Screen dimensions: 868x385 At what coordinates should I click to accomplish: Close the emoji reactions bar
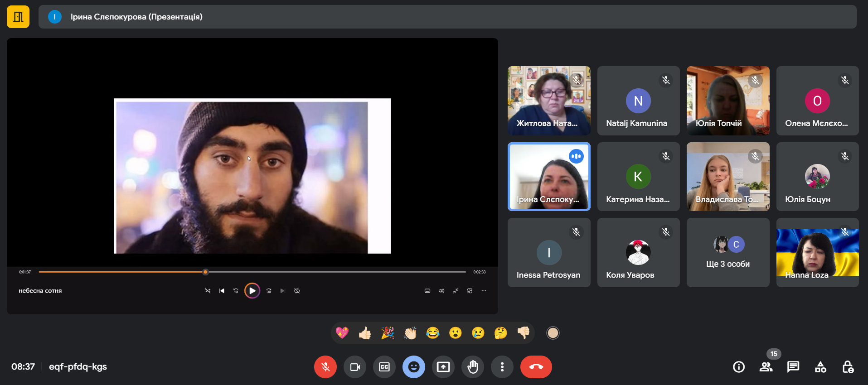(x=414, y=367)
